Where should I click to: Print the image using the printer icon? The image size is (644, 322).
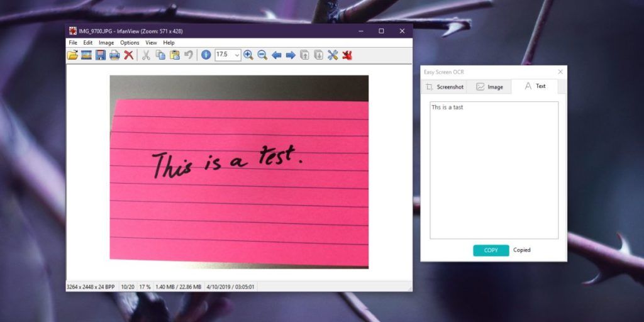tap(114, 55)
